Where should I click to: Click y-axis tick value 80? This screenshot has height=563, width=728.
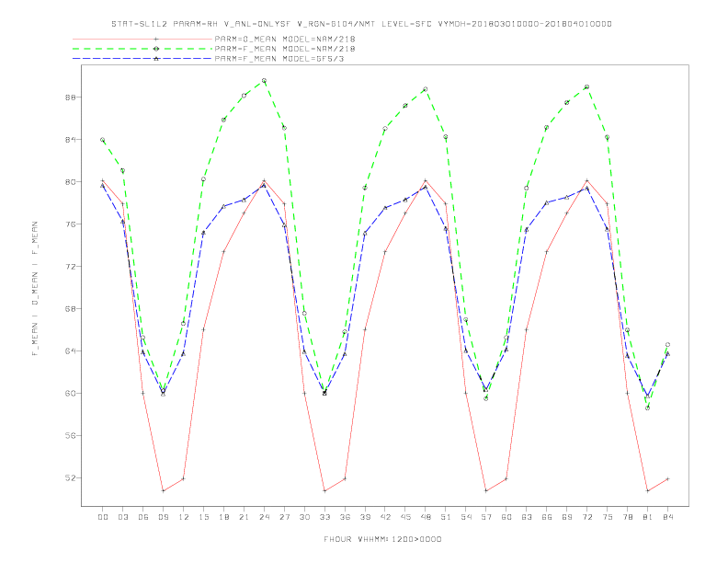[70, 181]
